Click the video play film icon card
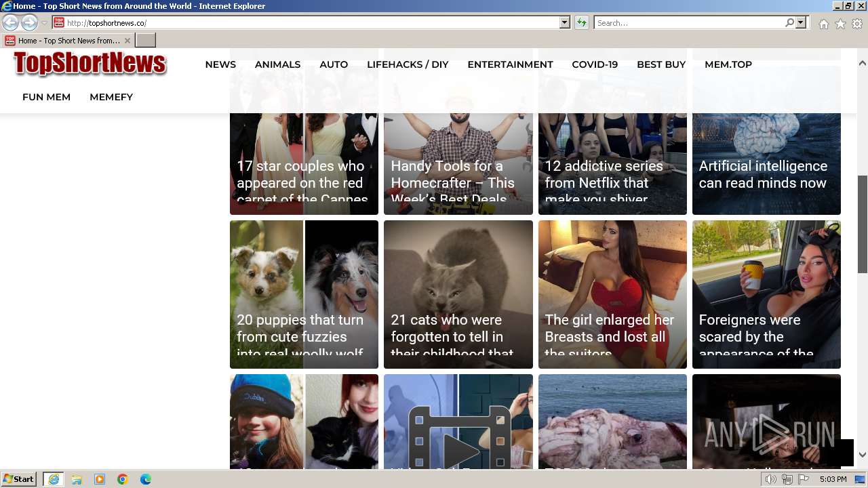The width and height of the screenshot is (868, 488). (x=458, y=421)
